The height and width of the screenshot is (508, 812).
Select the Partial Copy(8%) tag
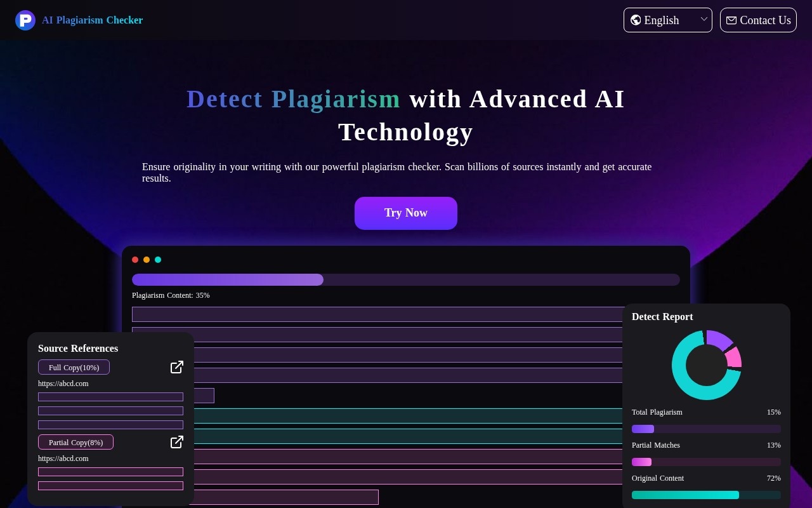(76, 442)
